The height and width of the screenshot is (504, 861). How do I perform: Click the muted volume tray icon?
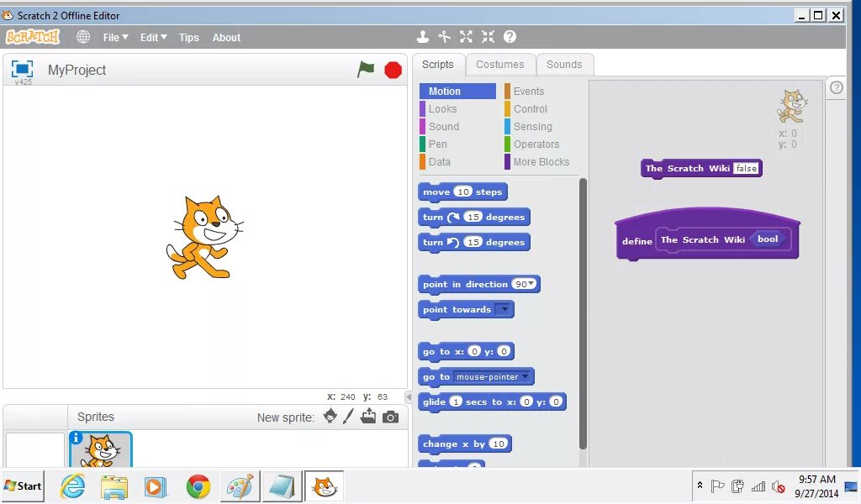(778, 486)
